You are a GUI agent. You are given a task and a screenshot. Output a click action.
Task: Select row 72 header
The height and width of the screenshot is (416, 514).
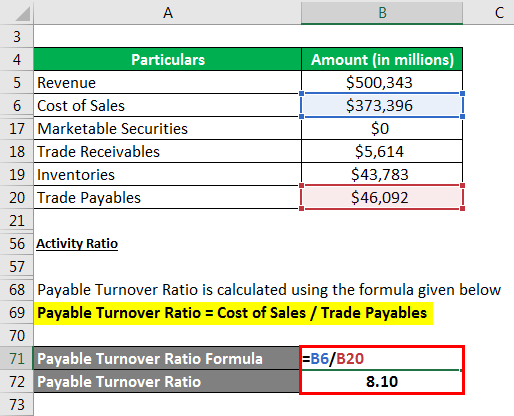pyautogui.click(x=17, y=381)
